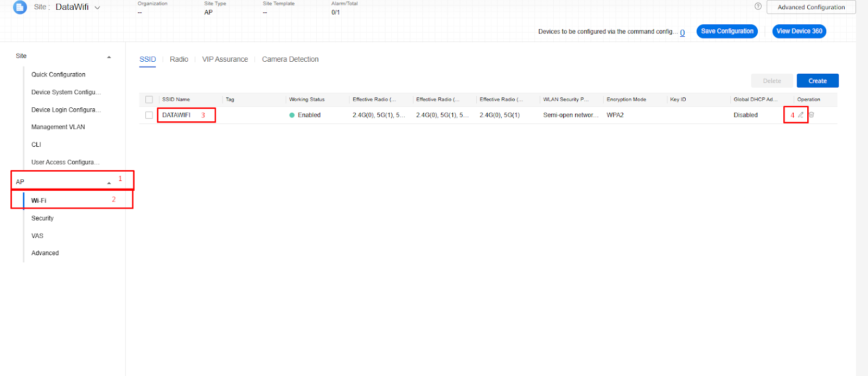868x376 pixels.
Task: Open User Access Configuration menu item
Action: tap(66, 162)
